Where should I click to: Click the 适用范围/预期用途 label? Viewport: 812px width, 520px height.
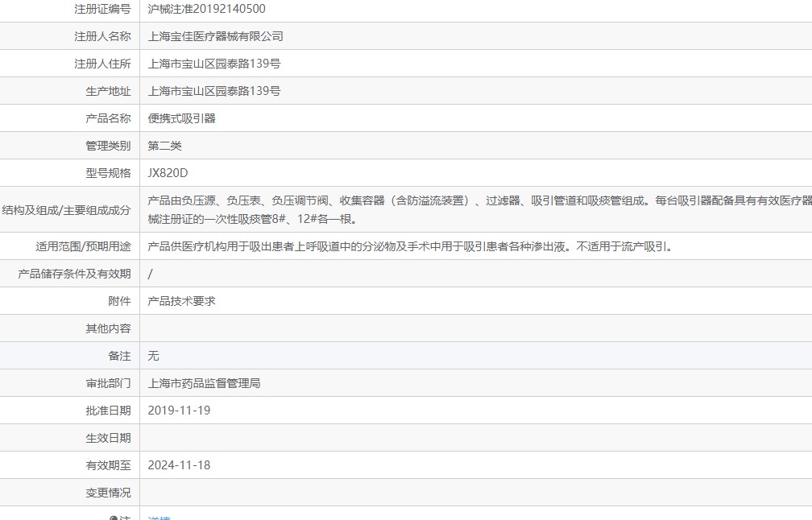[83, 246]
